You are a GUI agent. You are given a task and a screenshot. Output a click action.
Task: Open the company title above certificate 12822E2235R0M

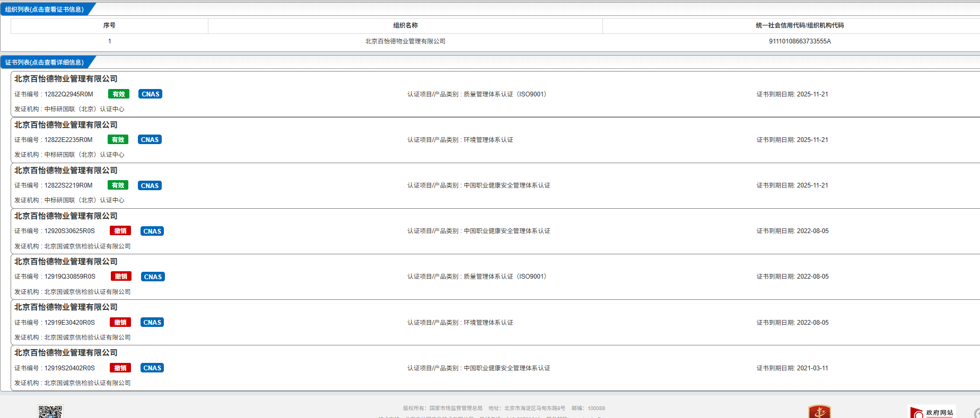click(66, 124)
